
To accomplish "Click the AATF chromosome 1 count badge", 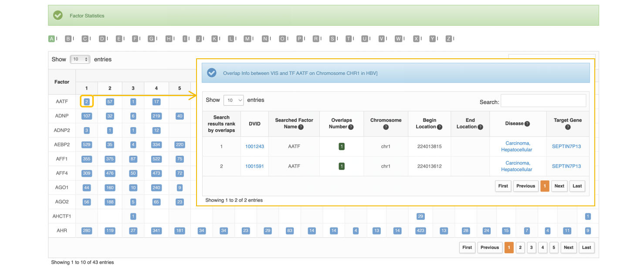I will tap(87, 102).
